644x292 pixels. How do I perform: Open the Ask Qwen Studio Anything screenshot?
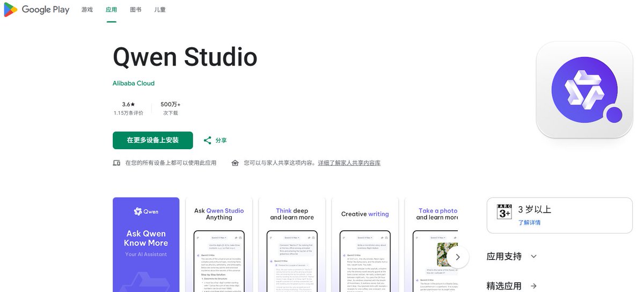coord(219,245)
